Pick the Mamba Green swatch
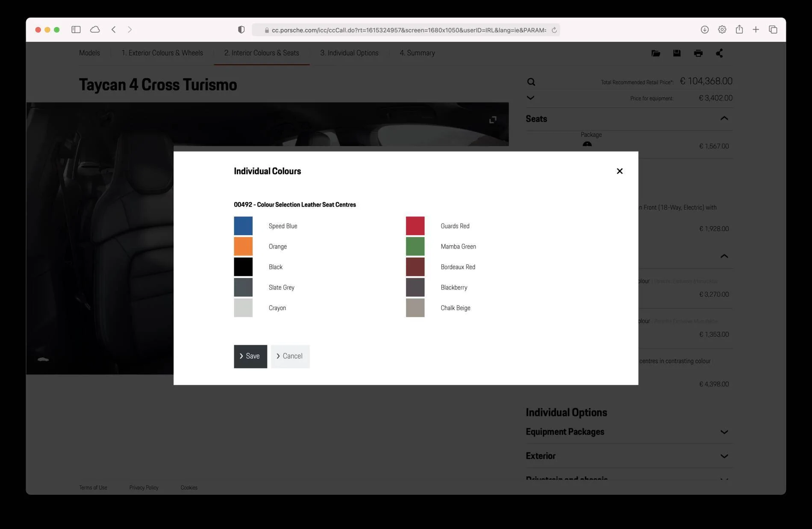 click(415, 246)
